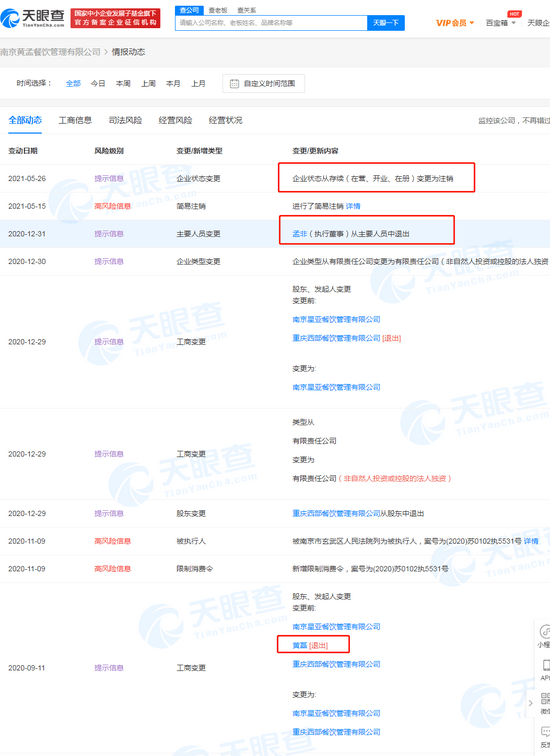Screen dimensions: 550x756
Task: Expand the 百宝箱 dropdown menu
Action: (x=501, y=23)
